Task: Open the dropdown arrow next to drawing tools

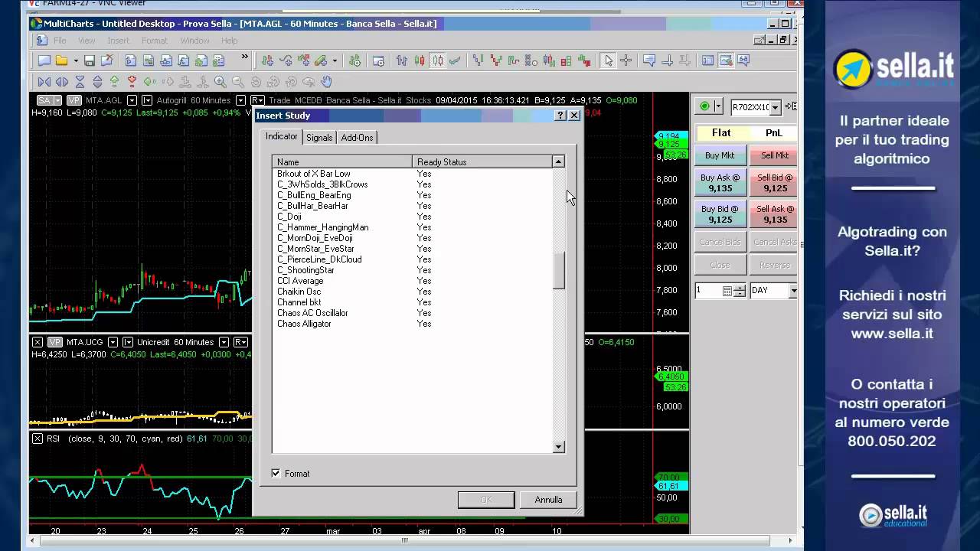Action: (335, 60)
